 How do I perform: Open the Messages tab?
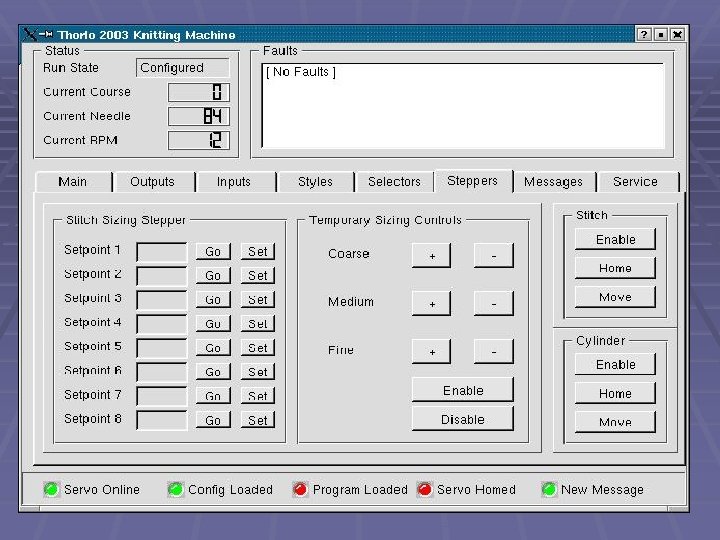coord(553,182)
